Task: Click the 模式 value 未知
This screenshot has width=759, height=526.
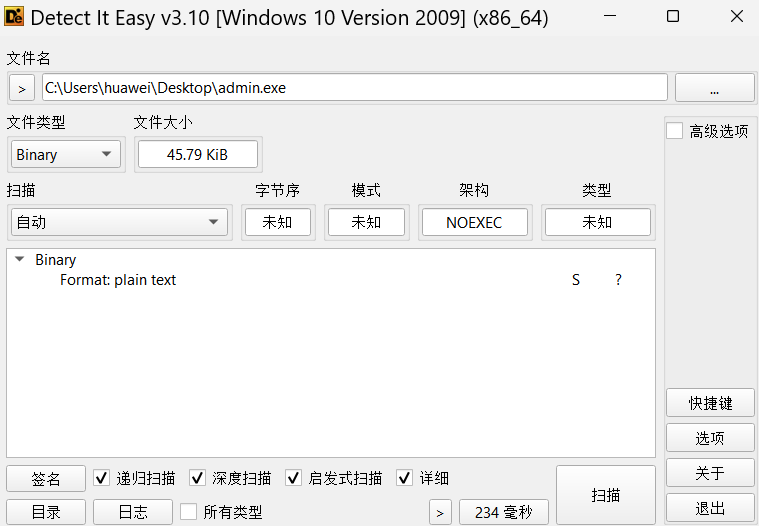Action: (x=366, y=222)
